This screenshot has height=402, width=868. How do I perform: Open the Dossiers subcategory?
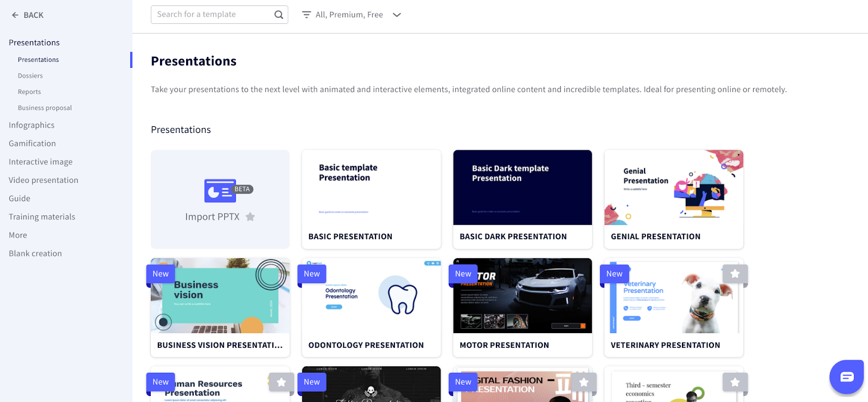(30, 76)
